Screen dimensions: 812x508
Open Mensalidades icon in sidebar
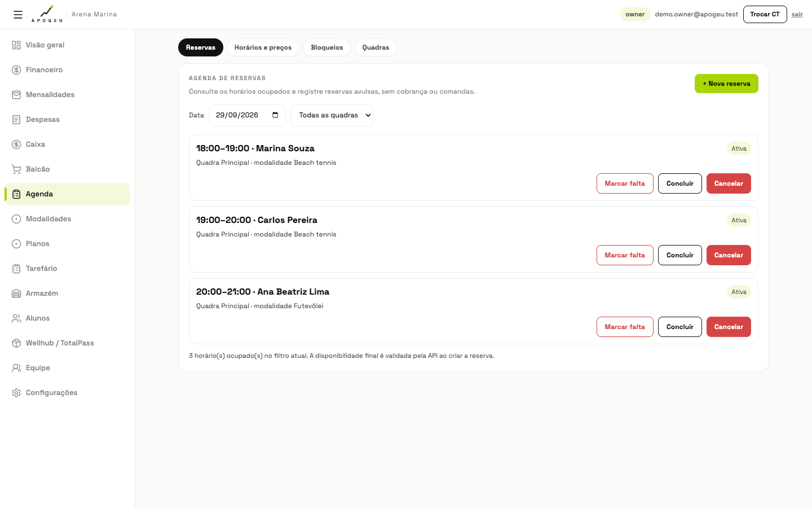[16, 95]
